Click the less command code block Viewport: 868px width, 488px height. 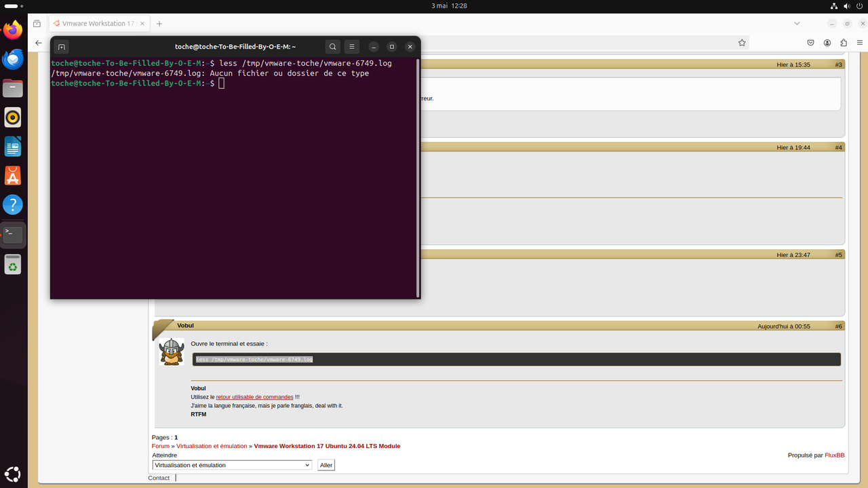click(x=516, y=359)
